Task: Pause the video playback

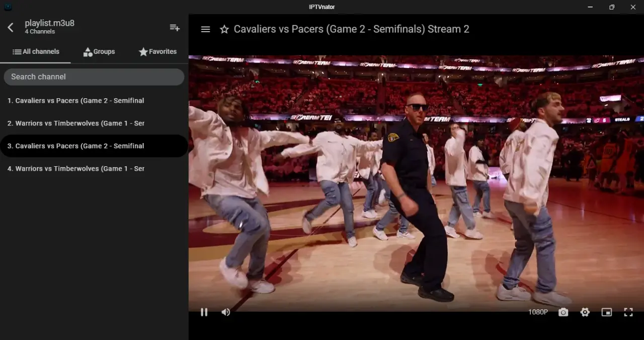Action: coord(204,312)
